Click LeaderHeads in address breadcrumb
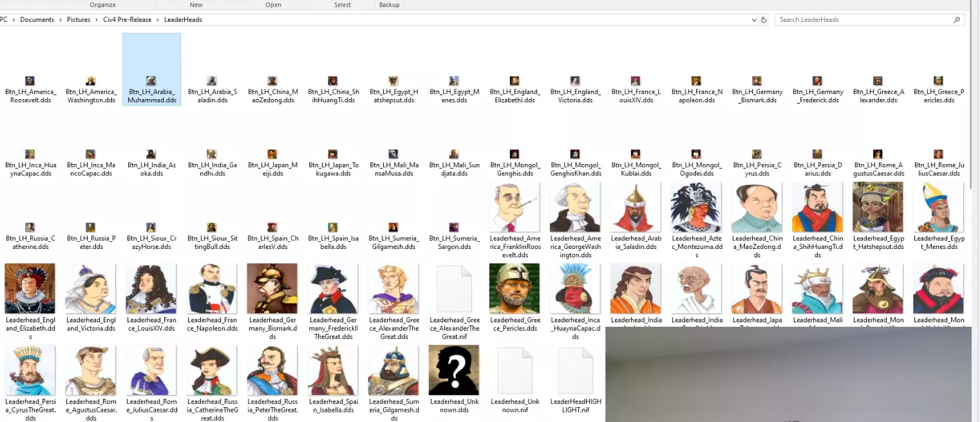The height and width of the screenshot is (422, 980). click(x=183, y=20)
